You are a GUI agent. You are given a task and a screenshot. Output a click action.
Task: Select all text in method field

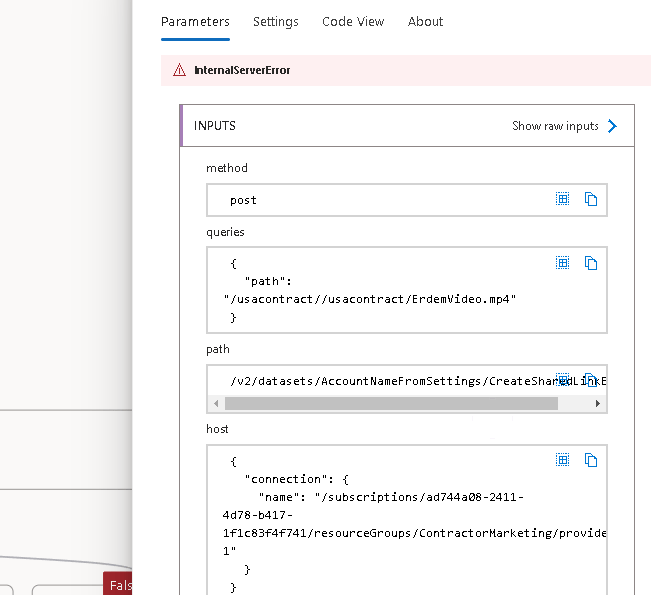pos(562,199)
